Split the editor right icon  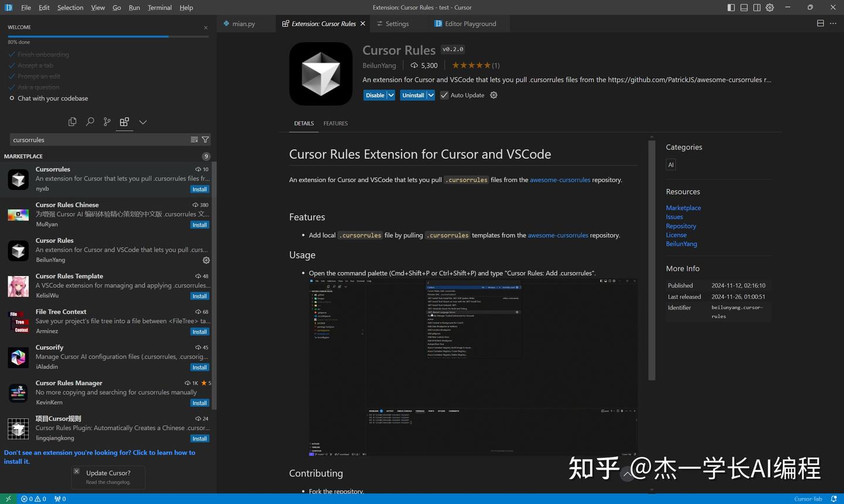tap(821, 23)
